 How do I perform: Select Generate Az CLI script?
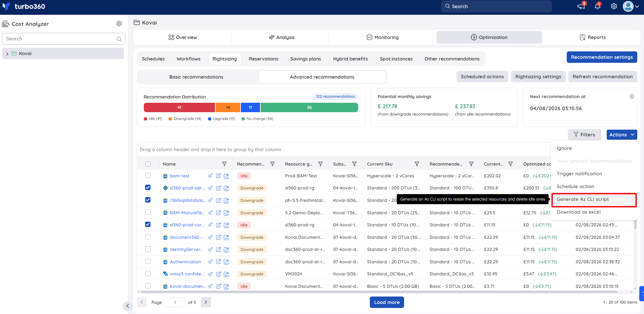click(x=594, y=199)
